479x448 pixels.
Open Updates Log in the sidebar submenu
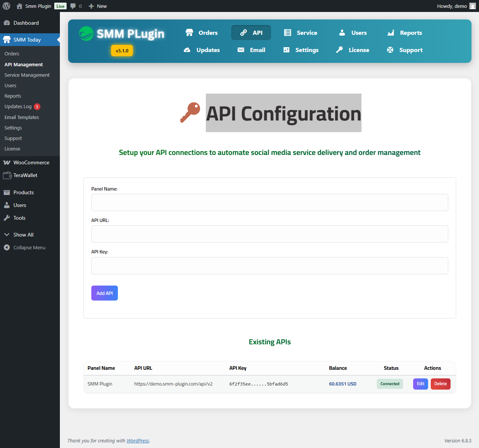pyautogui.click(x=18, y=106)
